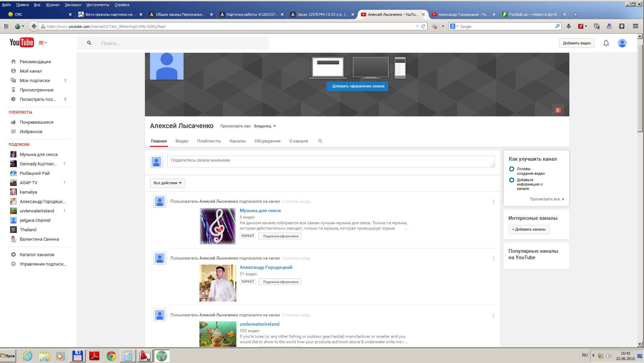
Task: Close the Football.ua browser tab
Action: click(565, 14)
